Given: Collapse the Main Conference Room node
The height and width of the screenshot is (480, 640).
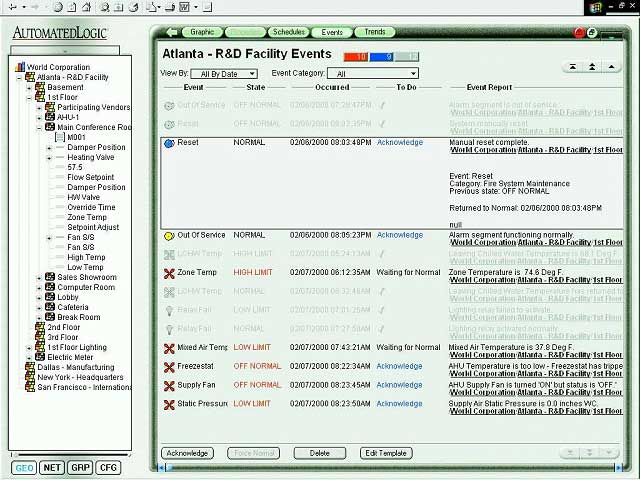Looking at the screenshot, I should point(39,128).
